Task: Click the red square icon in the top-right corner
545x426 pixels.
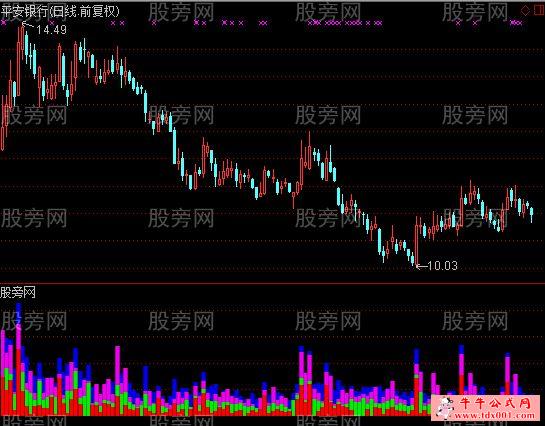Action: point(539,10)
